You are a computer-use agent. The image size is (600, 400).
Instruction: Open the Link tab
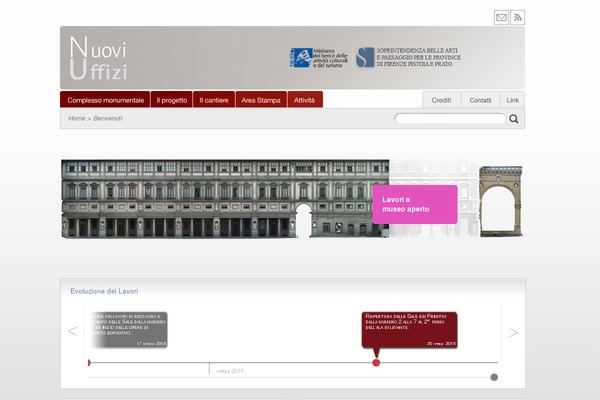tap(512, 100)
